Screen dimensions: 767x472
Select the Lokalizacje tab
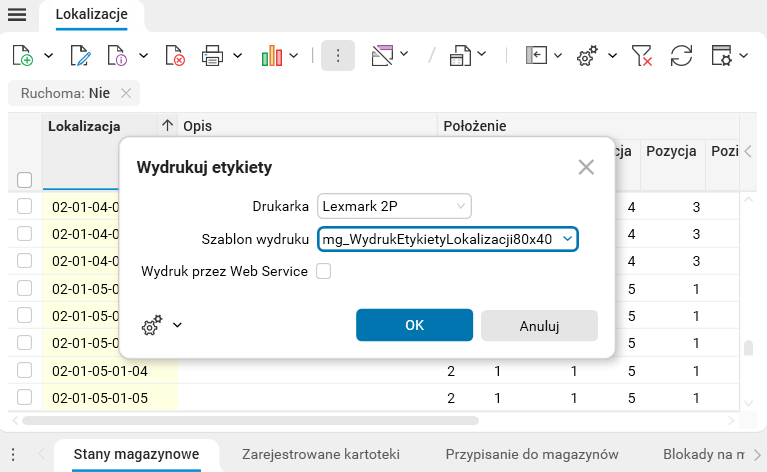(91, 15)
